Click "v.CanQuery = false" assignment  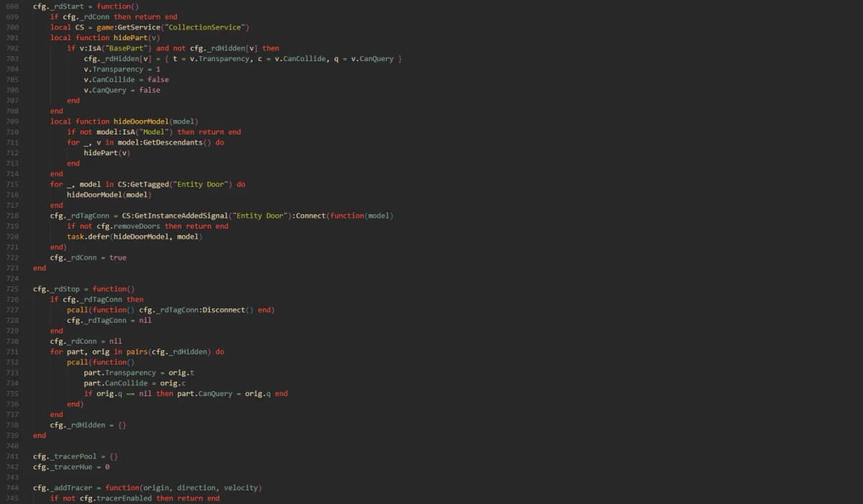[x=122, y=90]
